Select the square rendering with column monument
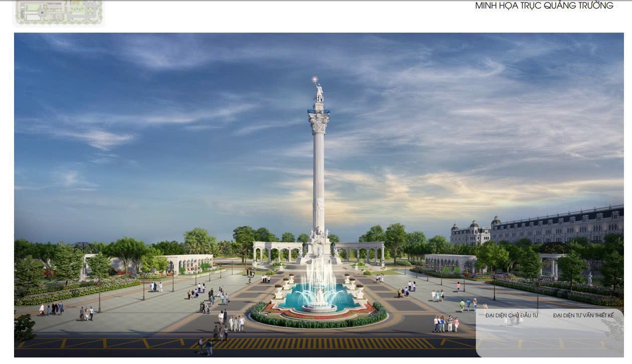 pos(319,195)
